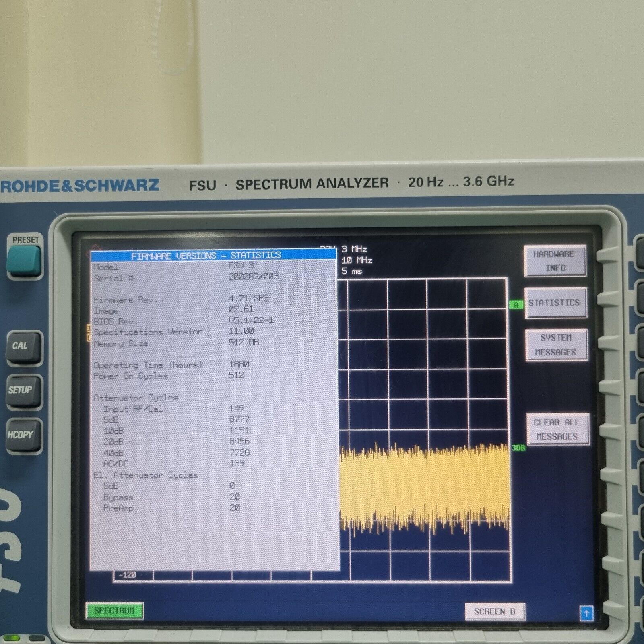Select the serial number 200287/003
Viewport: 644px width, 644px height.
(253, 277)
